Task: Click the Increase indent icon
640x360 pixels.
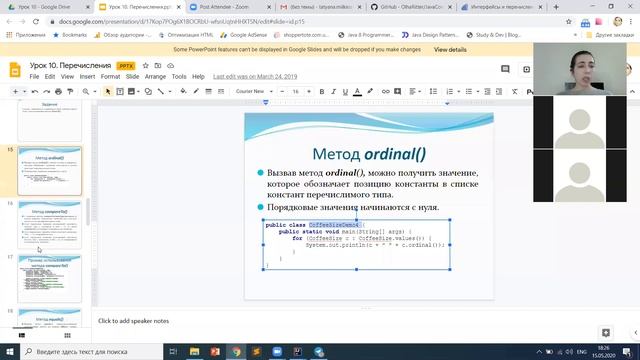Action: click(x=499, y=91)
